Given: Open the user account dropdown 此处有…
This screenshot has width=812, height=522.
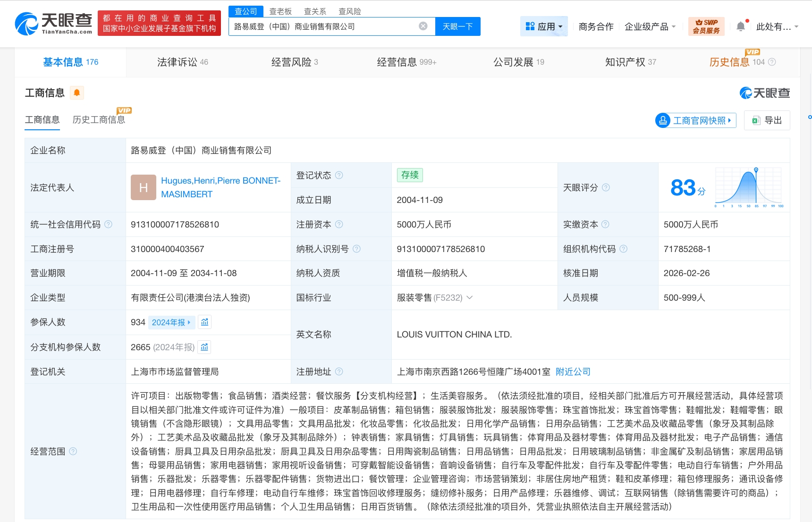Looking at the screenshot, I should pyautogui.click(x=777, y=27).
